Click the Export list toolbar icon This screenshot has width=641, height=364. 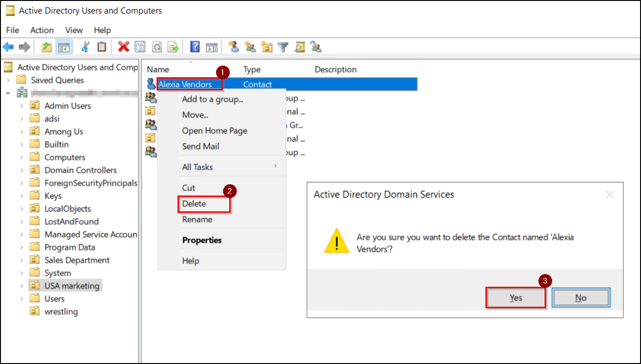[x=172, y=47]
